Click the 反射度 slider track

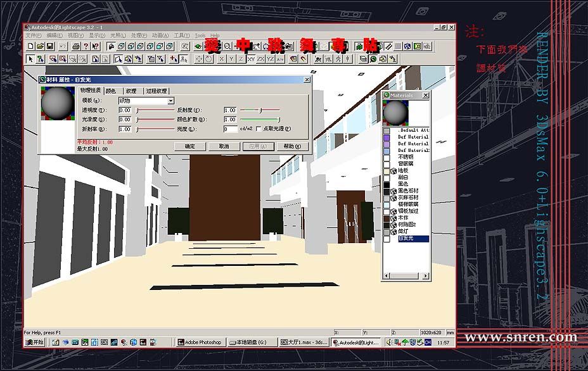pos(260,110)
